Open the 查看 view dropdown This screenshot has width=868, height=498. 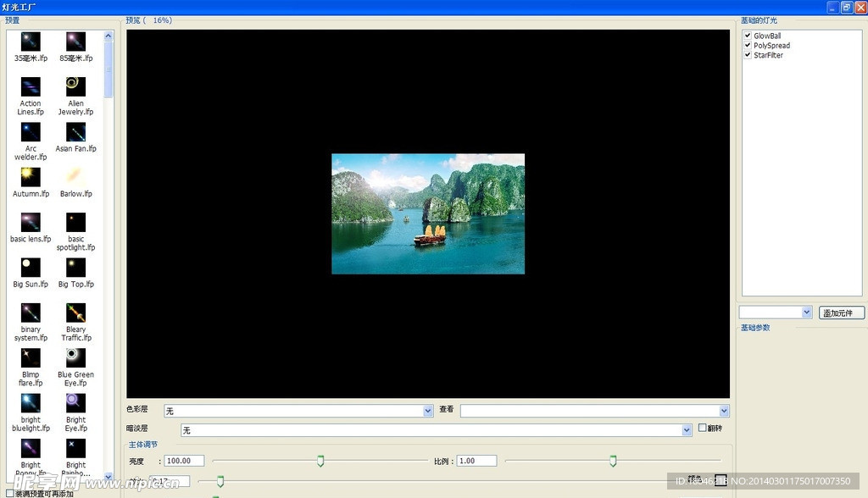[724, 411]
